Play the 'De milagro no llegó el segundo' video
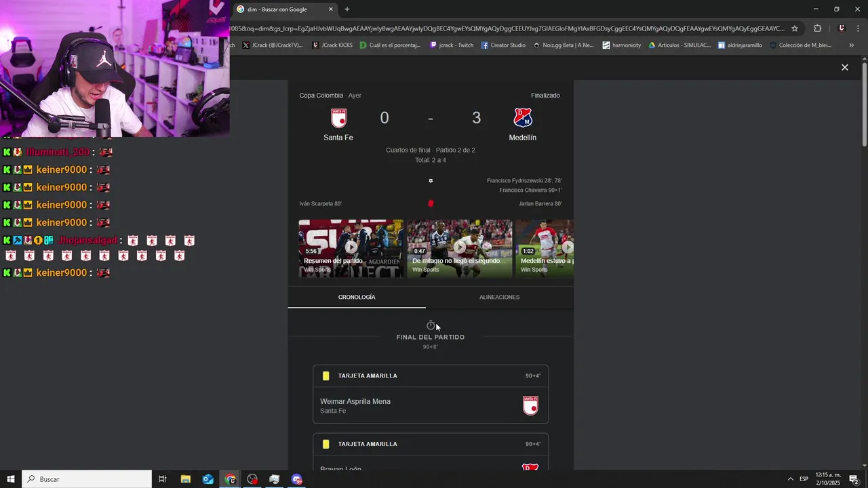 tap(460, 248)
